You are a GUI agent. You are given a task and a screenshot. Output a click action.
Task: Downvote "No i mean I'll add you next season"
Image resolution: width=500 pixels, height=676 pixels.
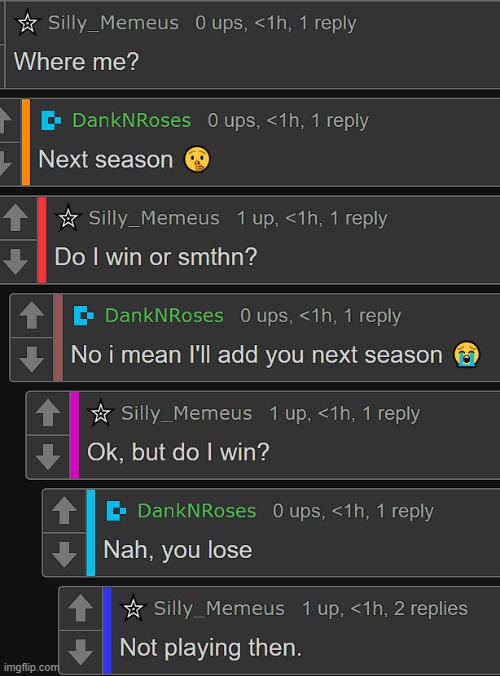[x=32, y=359]
